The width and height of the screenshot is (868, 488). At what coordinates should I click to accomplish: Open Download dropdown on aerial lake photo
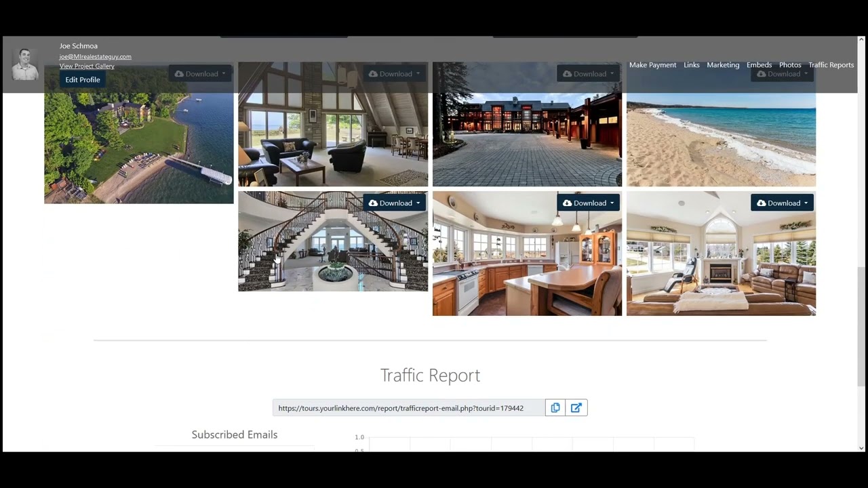coord(201,74)
